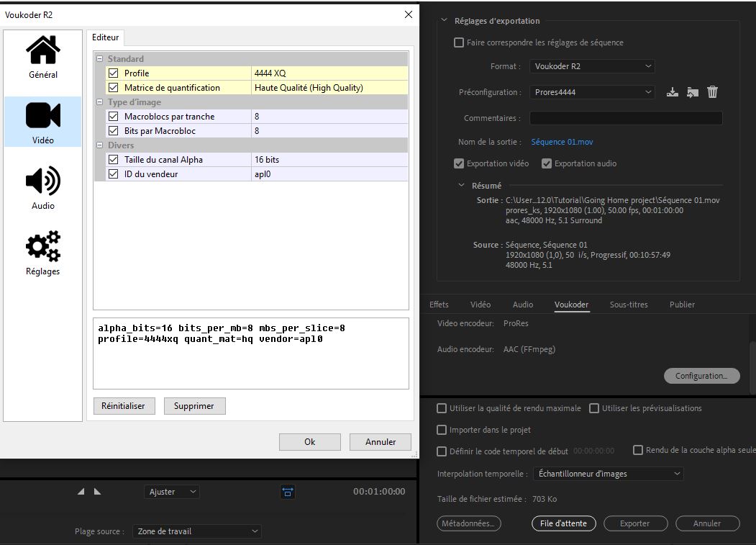The height and width of the screenshot is (545, 756).
Task: Confirm Voukoder settings with Ok
Action: (x=309, y=442)
